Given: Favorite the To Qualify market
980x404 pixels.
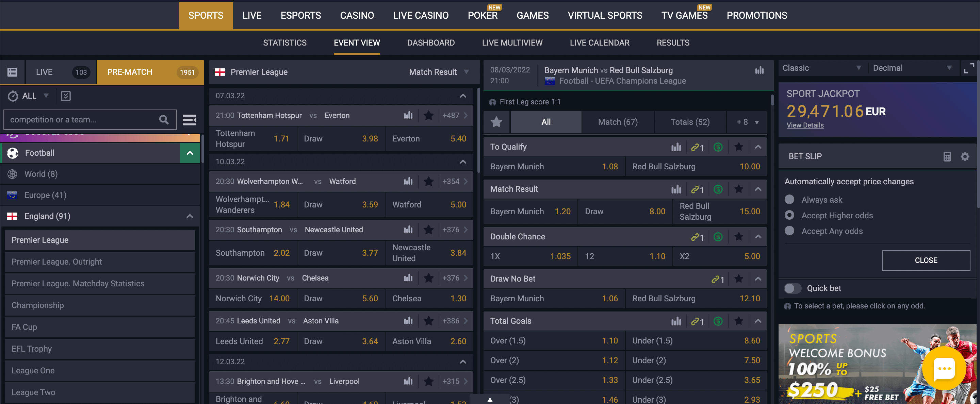Looking at the screenshot, I should tap(738, 147).
